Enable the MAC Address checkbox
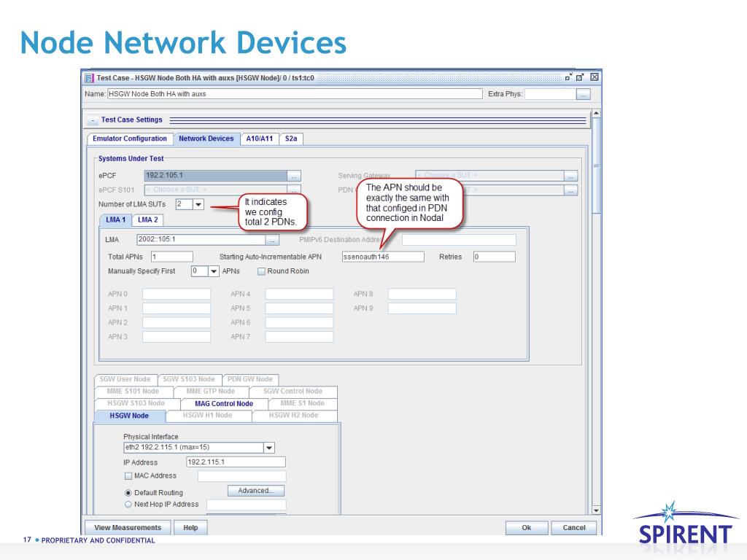This screenshot has width=747, height=560. (128, 475)
